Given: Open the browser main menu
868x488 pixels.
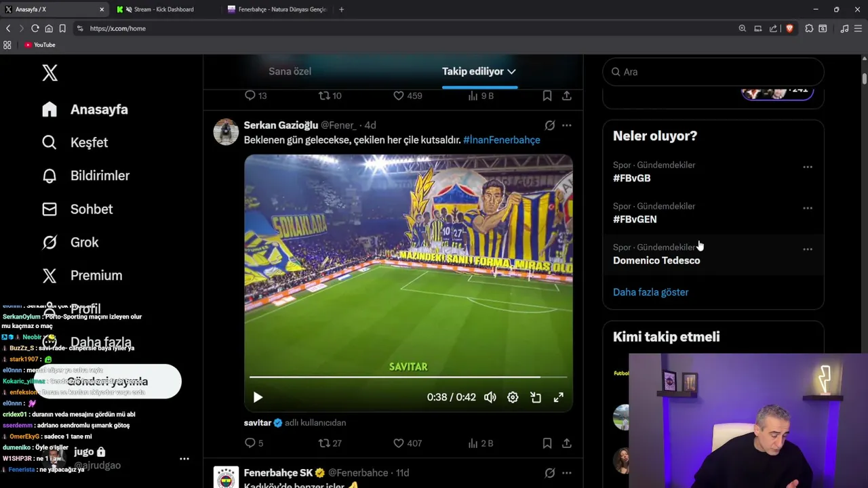Looking at the screenshot, I should (859, 28).
